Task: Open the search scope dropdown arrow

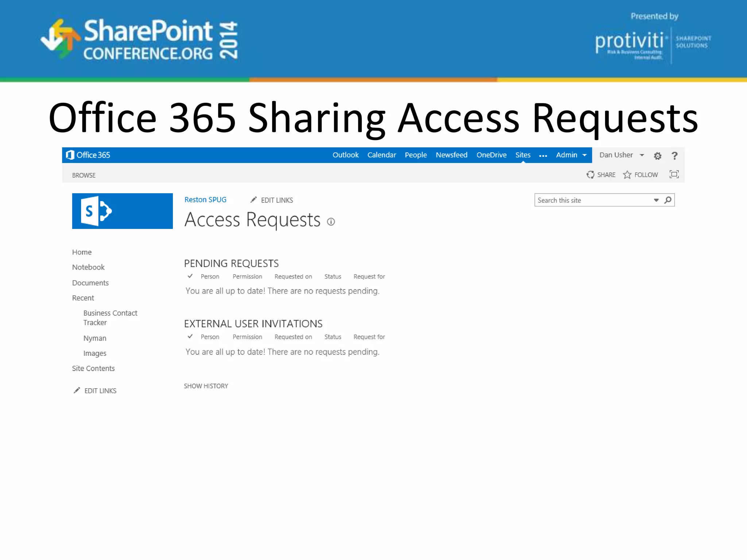Action: [x=656, y=200]
